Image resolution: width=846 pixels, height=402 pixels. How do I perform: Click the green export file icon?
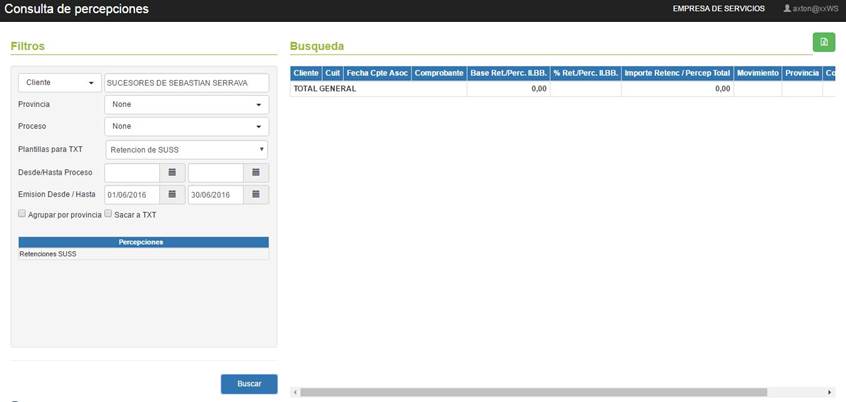coord(824,42)
